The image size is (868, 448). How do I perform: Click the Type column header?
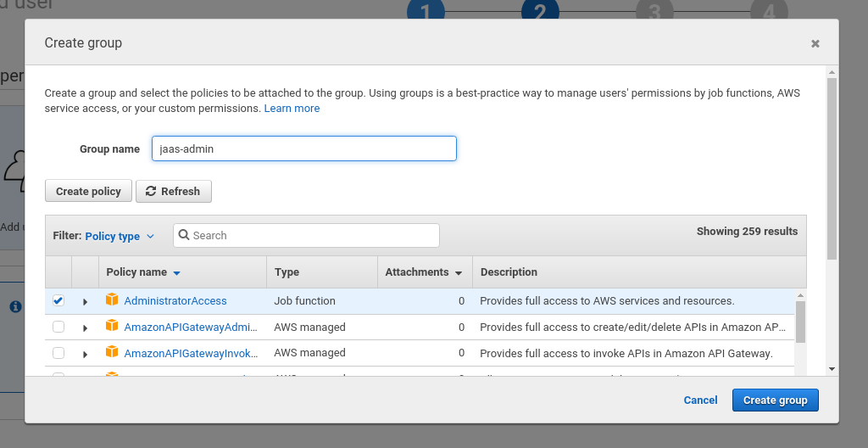tap(322, 272)
